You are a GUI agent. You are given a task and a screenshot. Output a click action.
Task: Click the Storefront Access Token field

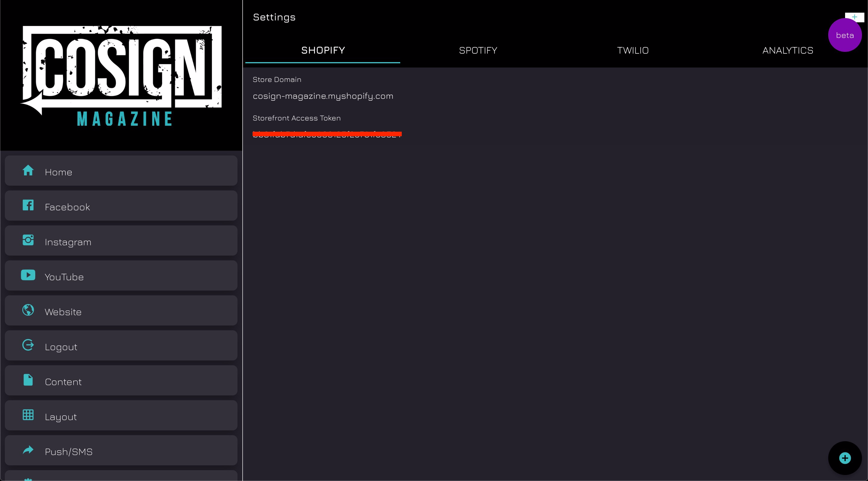coord(327,134)
